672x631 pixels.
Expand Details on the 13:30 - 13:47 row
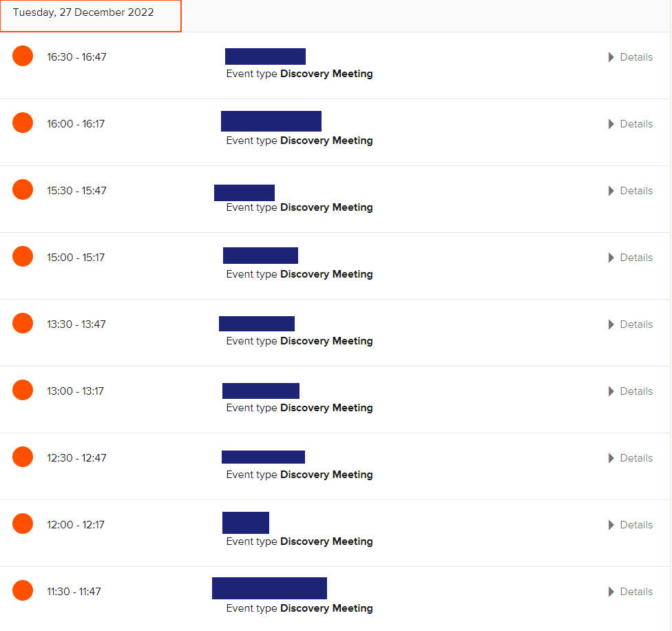(x=631, y=324)
